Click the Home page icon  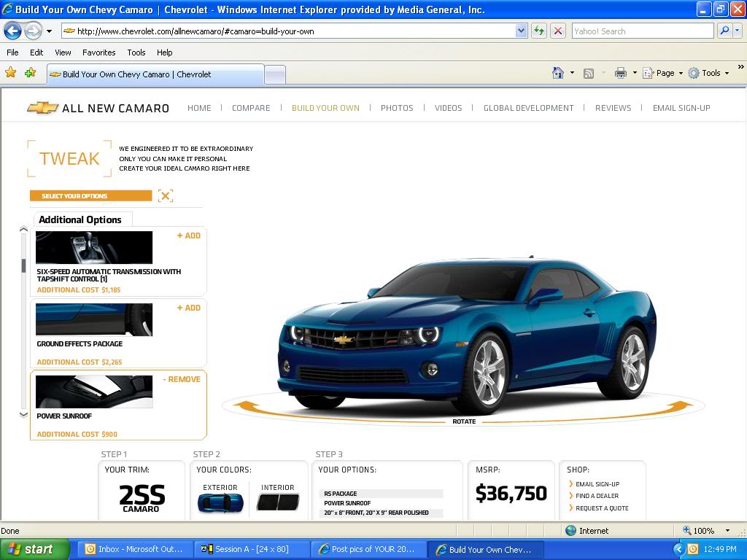558,73
